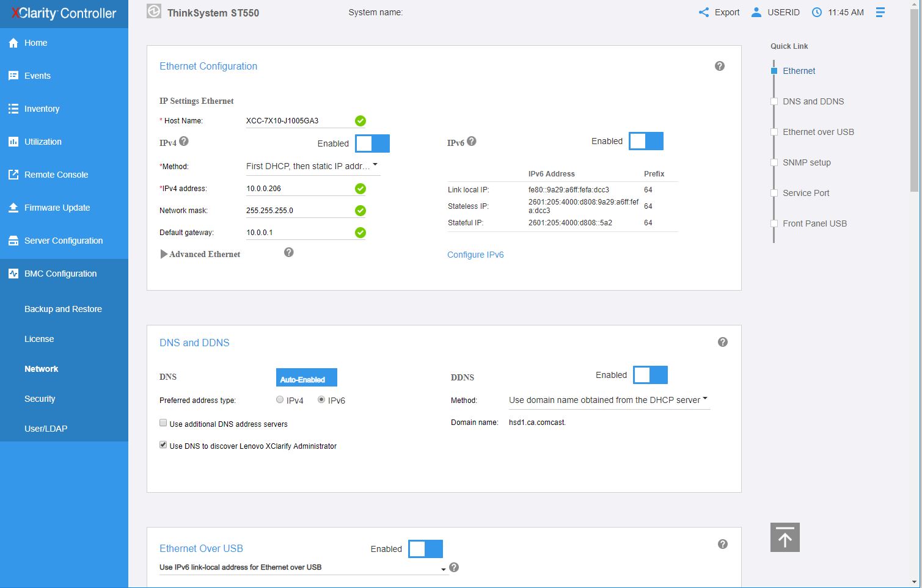
Task: Open the DDNS Method dropdown
Action: coord(609,400)
